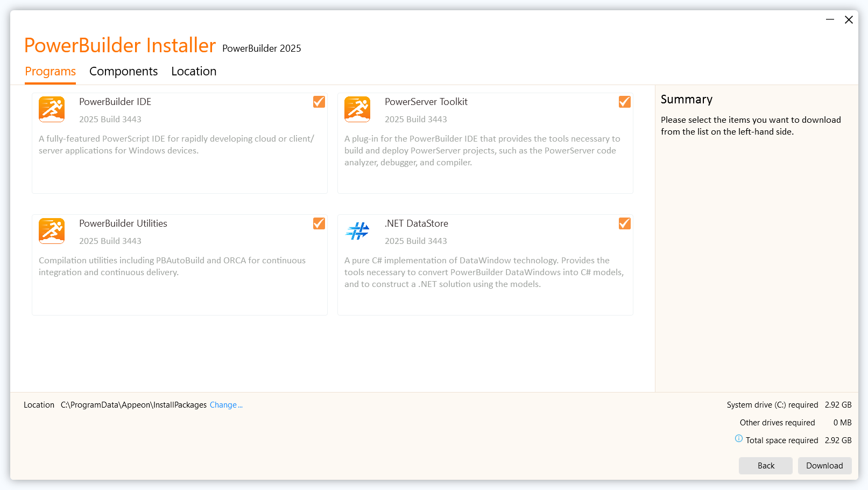Click the .NET DataStore description text
Image resolution: width=868 pixels, height=490 pixels.
pos(484,272)
